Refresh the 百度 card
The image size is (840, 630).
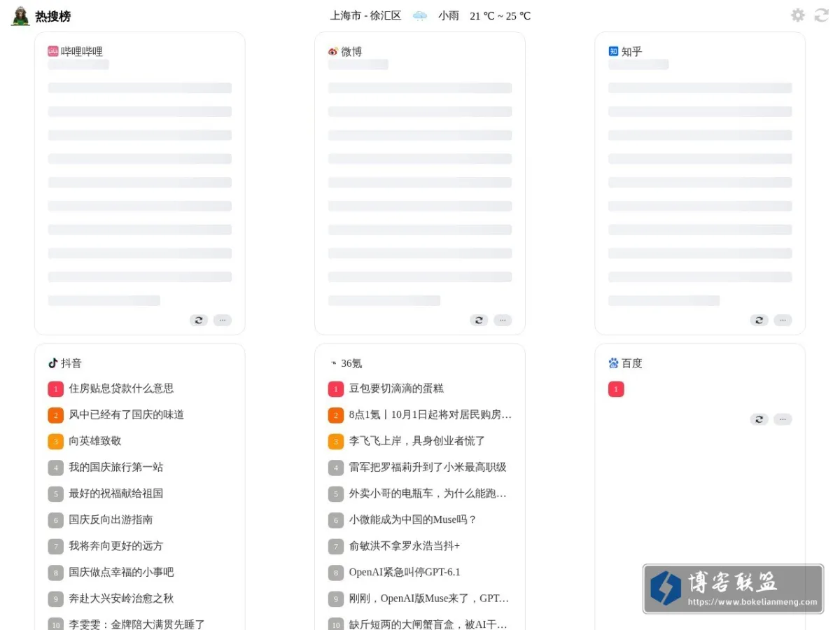pyautogui.click(x=759, y=419)
